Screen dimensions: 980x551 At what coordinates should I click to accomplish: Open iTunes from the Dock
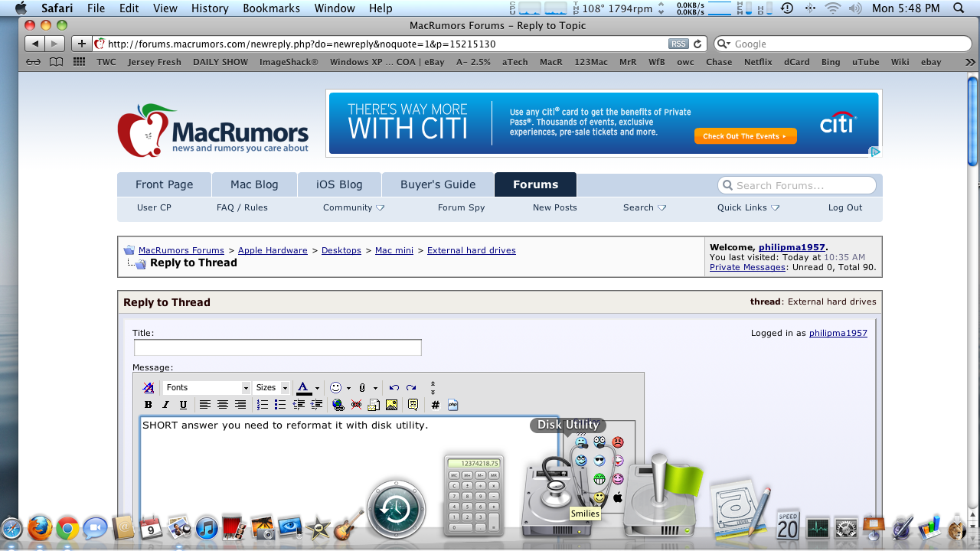point(207,528)
